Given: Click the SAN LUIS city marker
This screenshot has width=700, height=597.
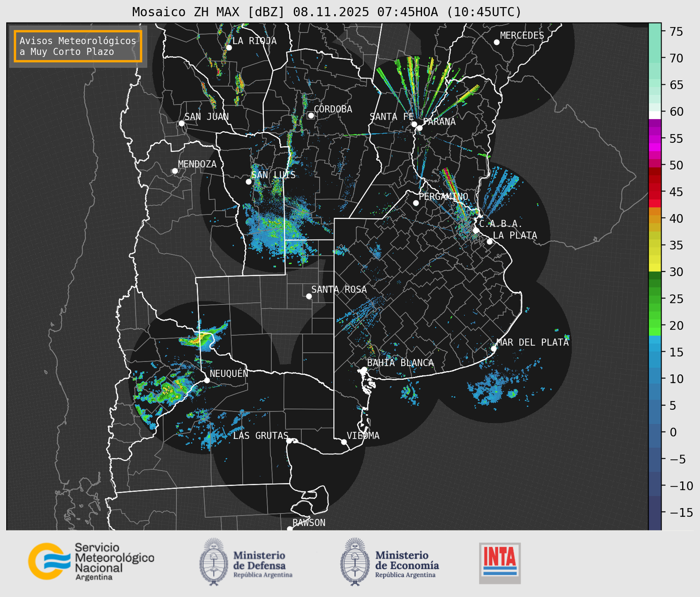Looking at the screenshot, I should pyautogui.click(x=249, y=181).
